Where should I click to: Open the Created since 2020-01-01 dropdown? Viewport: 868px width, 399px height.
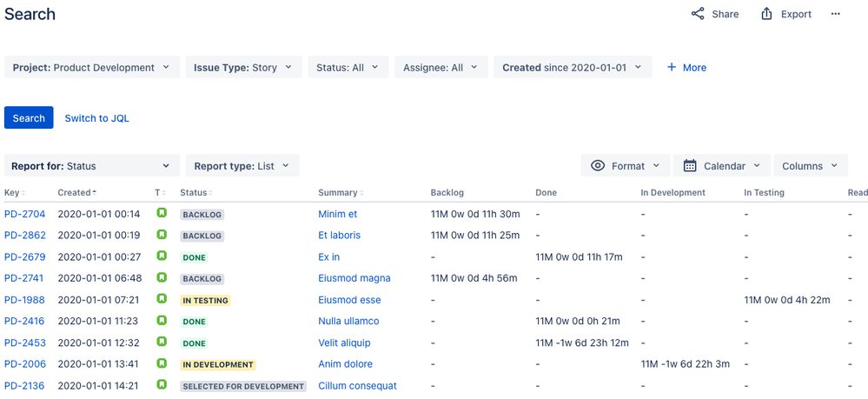pyautogui.click(x=573, y=67)
